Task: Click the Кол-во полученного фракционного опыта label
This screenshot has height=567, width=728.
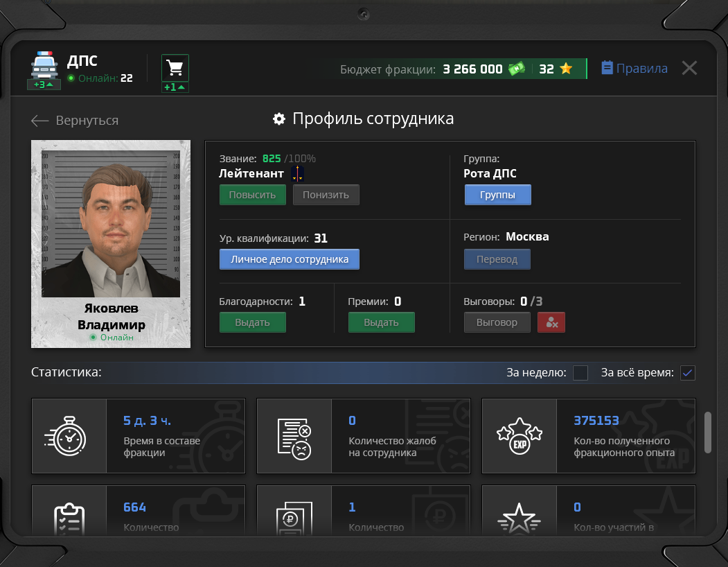Action: coord(624,446)
